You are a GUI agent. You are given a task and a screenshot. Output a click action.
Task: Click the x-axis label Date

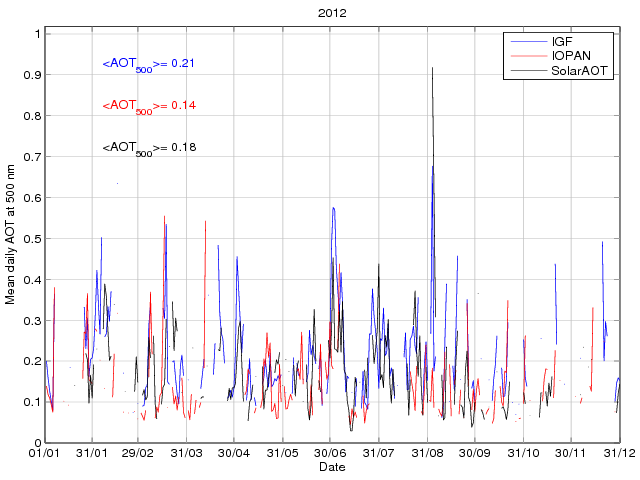[x=332, y=467]
